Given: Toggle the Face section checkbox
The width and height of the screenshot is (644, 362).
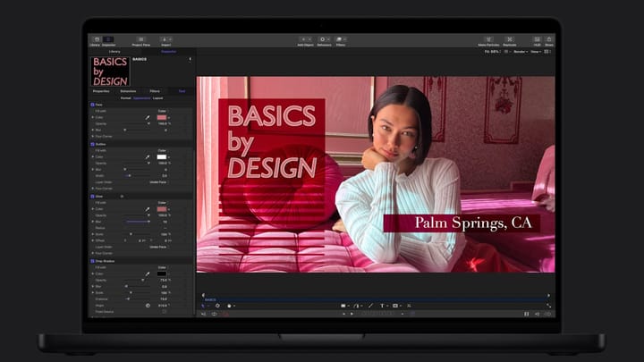Looking at the screenshot, I should pyautogui.click(x=92, y=105).
